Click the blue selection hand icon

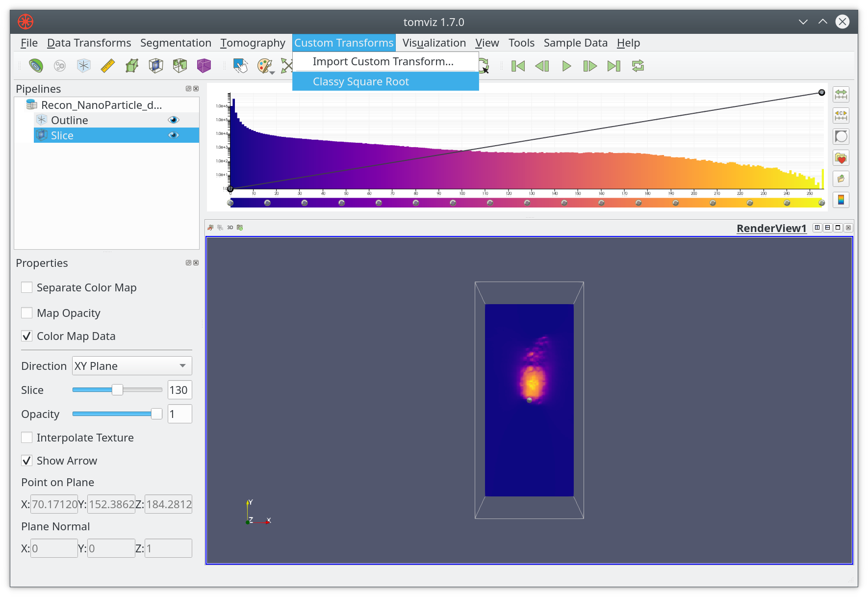point(240,66)
